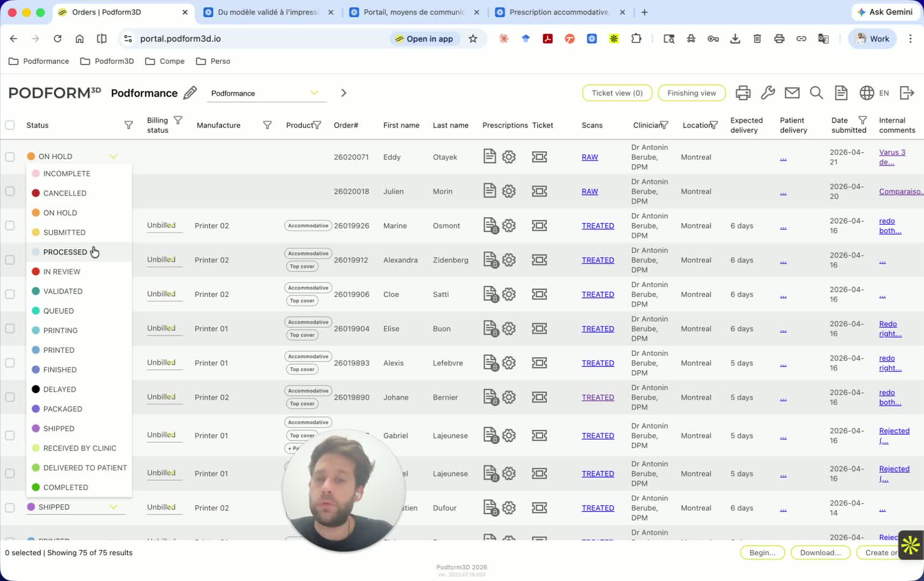Select the Julien Morin order checkbox

[10, 191]
